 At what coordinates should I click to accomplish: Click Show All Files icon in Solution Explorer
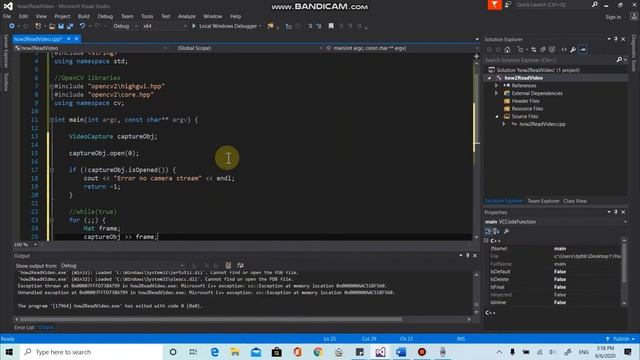tap(552, 50)
